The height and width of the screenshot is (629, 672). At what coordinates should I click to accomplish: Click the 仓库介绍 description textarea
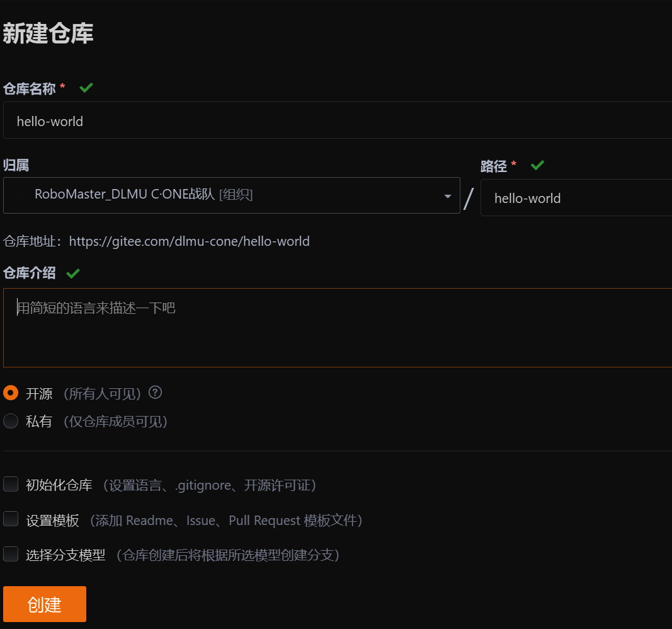338,328
